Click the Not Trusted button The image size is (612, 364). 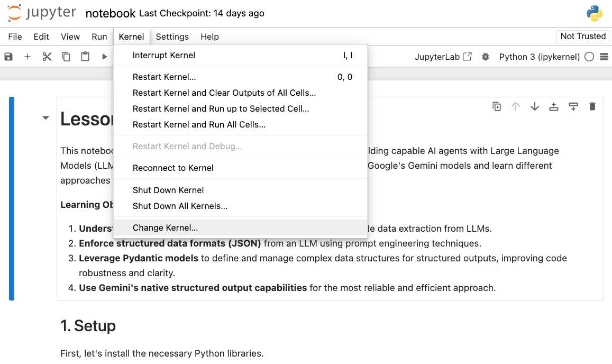(583, 37)
